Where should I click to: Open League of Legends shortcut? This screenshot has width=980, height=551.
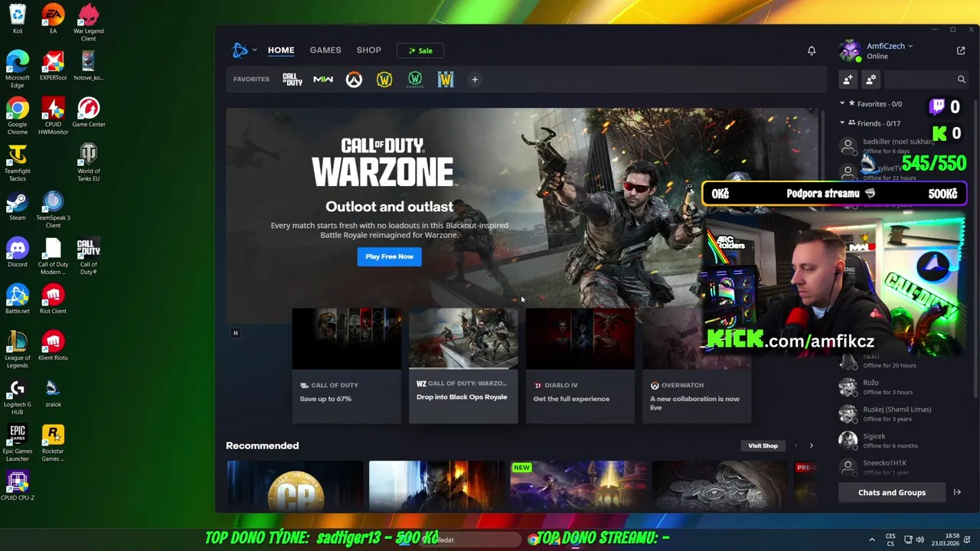pos(18,350)
